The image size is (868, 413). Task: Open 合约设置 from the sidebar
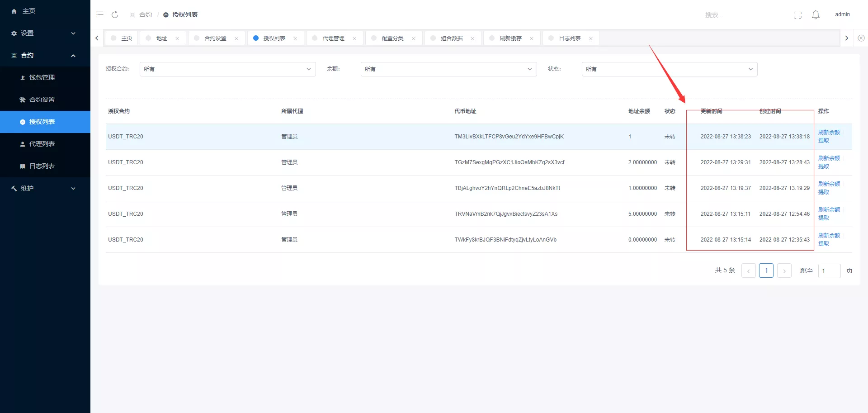(42, 99)
